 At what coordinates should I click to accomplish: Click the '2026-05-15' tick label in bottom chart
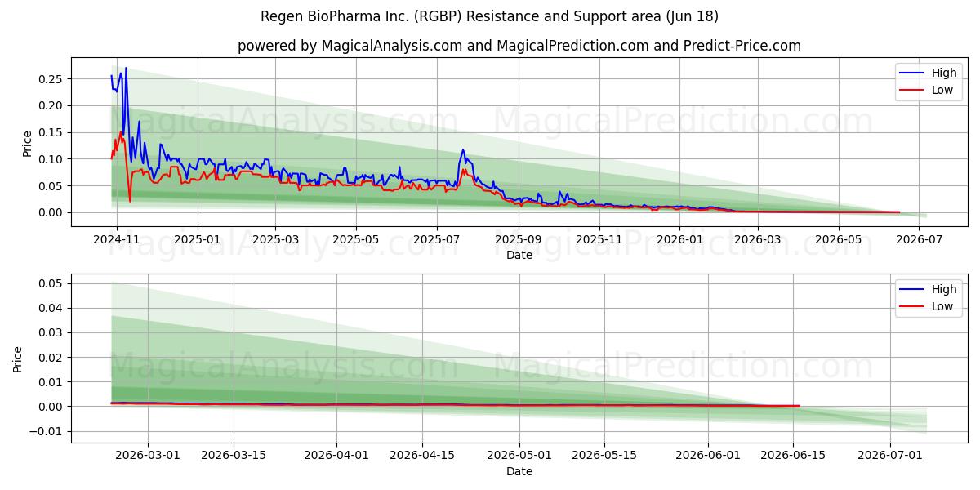pyautogui.click(x=605, y=456)
